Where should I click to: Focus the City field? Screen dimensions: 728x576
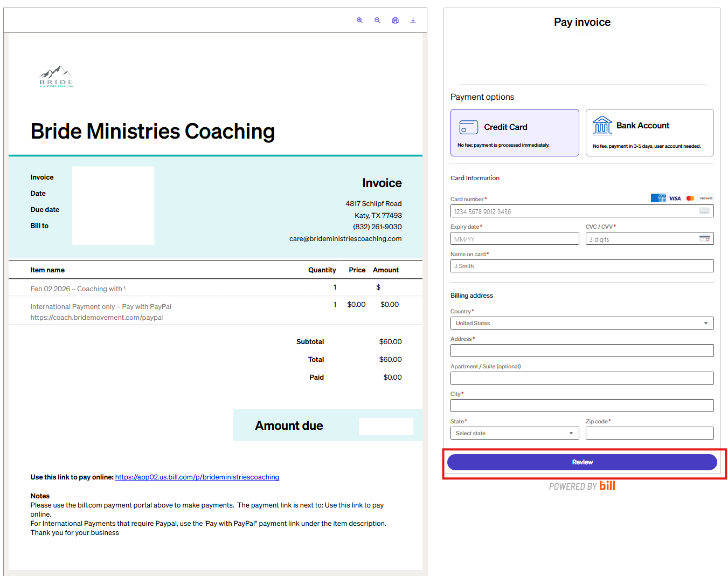(x=582, y=406)
